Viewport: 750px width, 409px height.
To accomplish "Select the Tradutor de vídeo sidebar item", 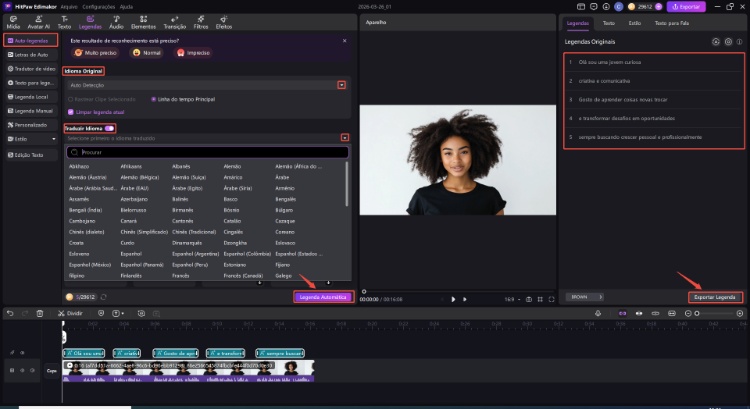I will tap(31, 68).
